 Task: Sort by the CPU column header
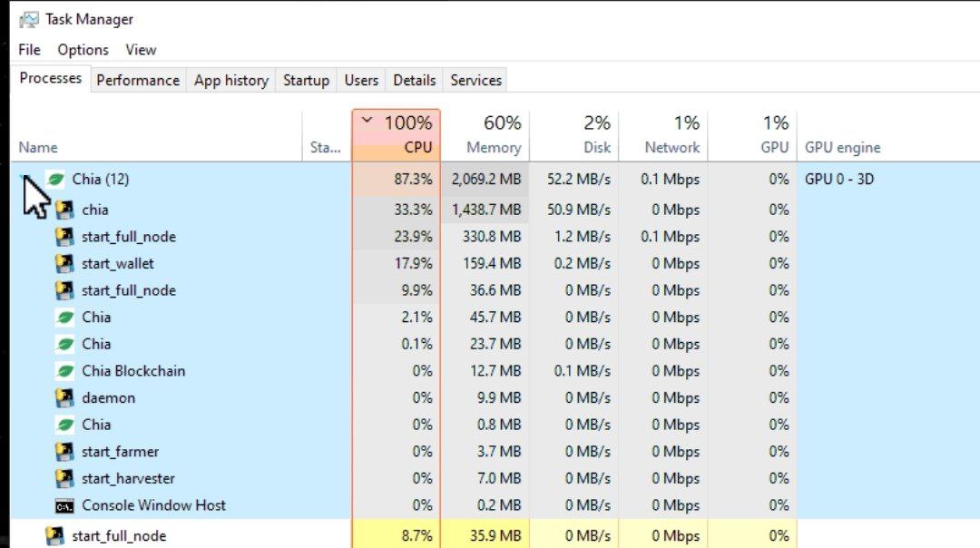(x=397, y=136)
